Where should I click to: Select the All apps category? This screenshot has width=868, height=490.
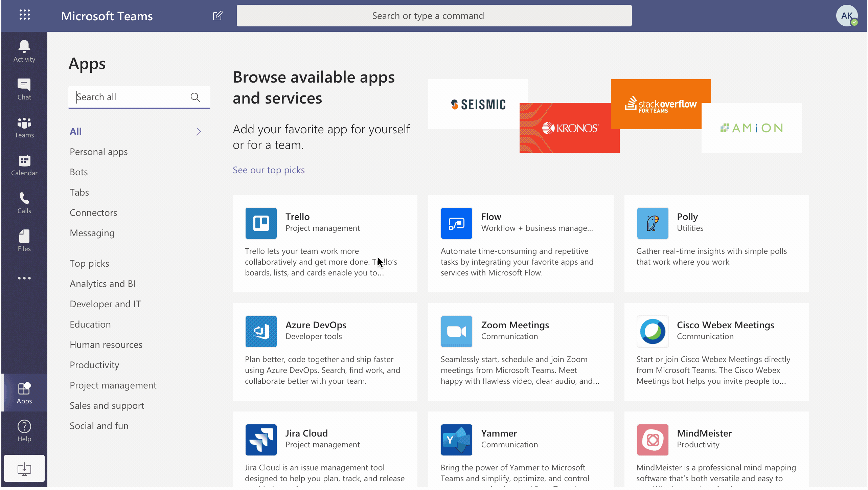pyautogui.click(x=75, y=131)
